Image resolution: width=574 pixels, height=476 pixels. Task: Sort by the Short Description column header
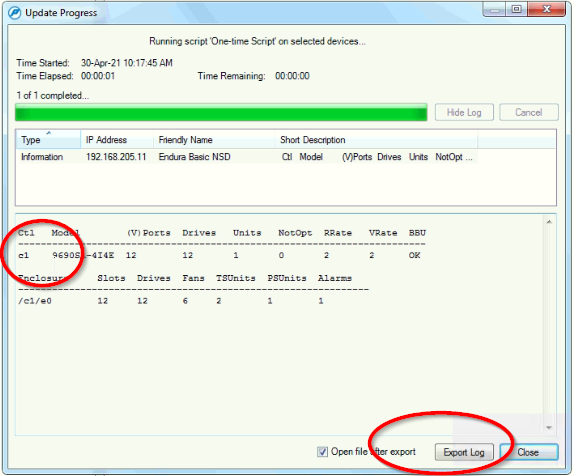tap(376, 140)
